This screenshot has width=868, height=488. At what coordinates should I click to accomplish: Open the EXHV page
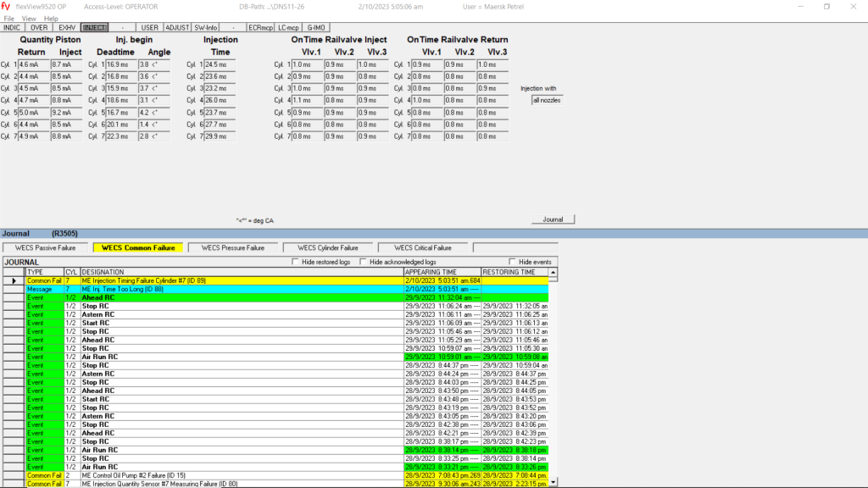66,27
